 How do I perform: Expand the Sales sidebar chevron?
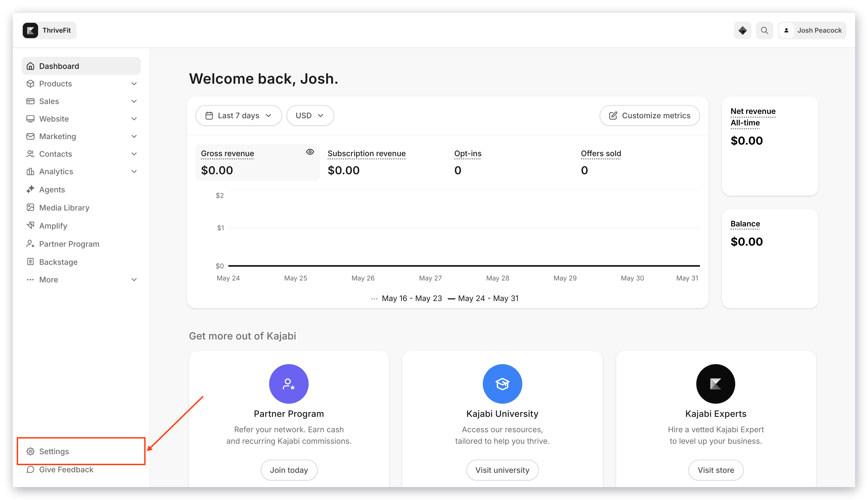click(x=134, y=101)
